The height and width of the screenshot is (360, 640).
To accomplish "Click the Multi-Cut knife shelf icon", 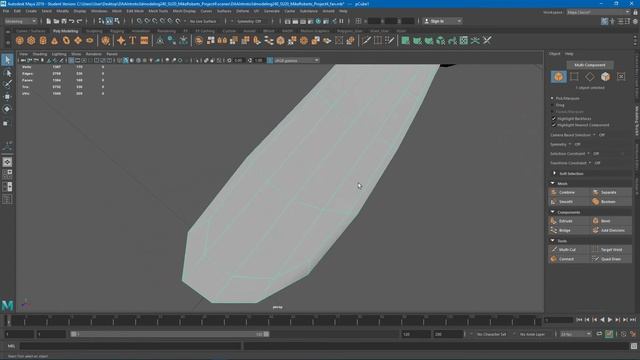I will point(366,40).
